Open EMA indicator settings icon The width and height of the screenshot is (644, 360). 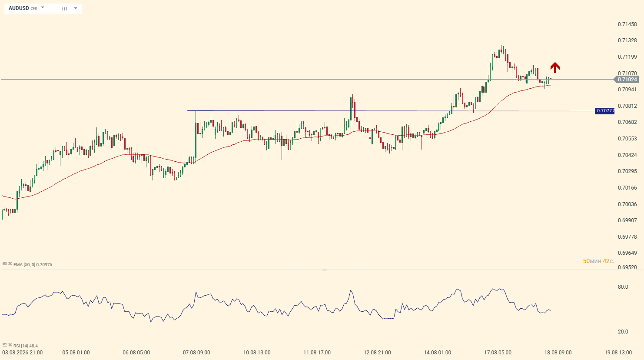(5, 263)
